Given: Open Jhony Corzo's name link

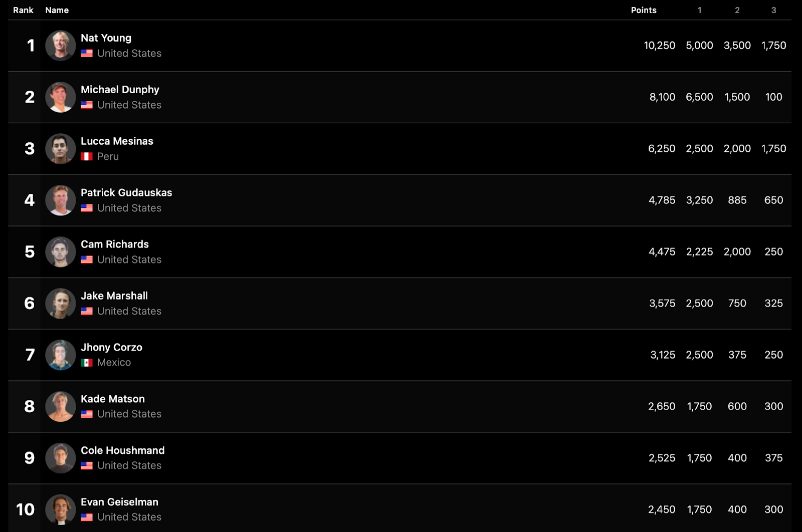Looking at the screenshot, I should [x=111, y=347].
